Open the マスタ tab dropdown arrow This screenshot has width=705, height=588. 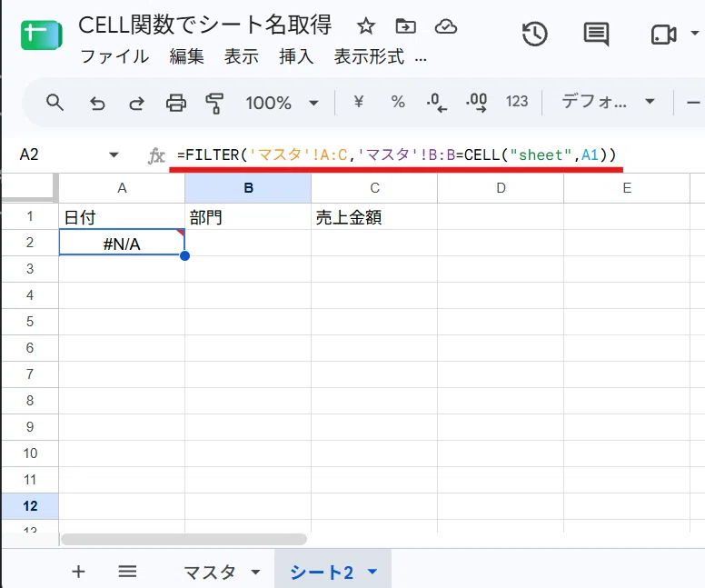[255, 573]
